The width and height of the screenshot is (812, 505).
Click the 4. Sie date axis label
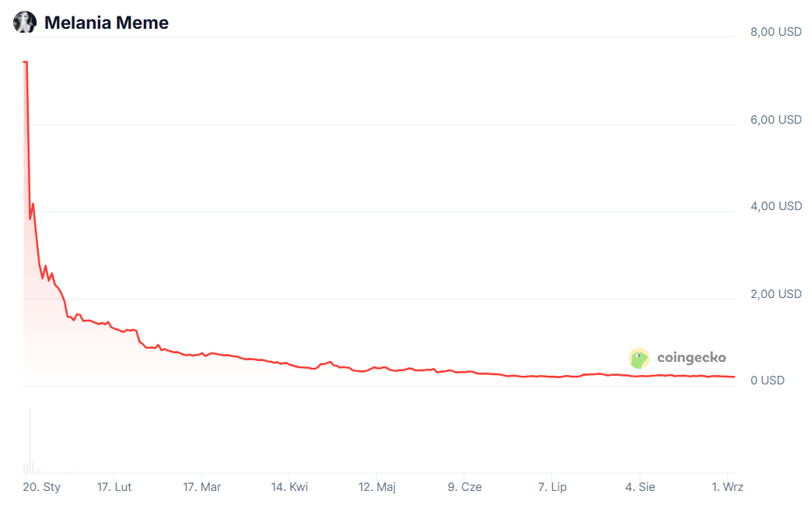tap(640, 487)
